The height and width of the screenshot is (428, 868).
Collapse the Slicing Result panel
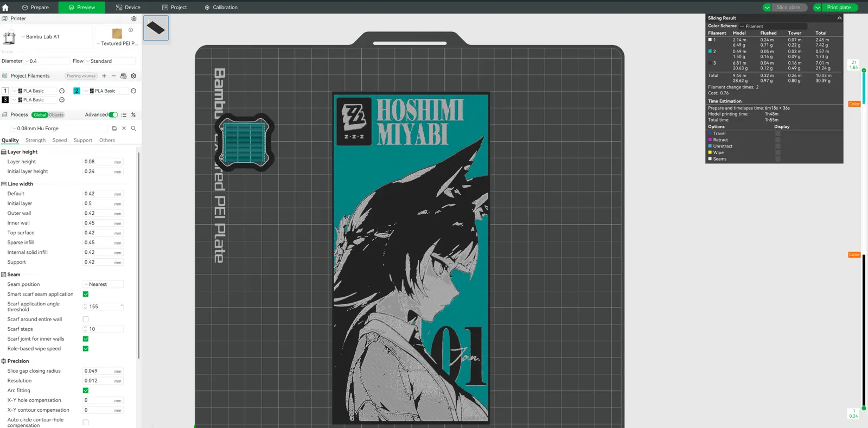839,18
